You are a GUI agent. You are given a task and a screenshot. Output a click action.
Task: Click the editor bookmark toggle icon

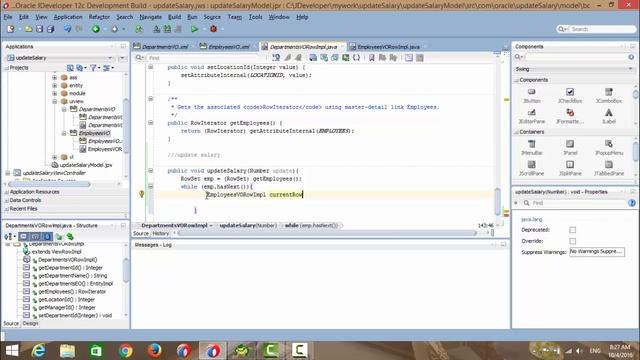(371, 58)
